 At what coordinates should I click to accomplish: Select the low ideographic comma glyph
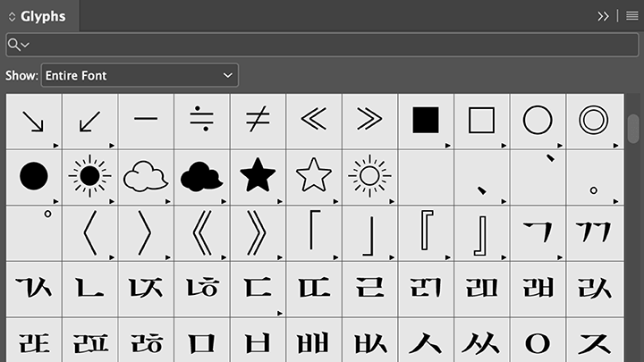click(x=482, y=177)
